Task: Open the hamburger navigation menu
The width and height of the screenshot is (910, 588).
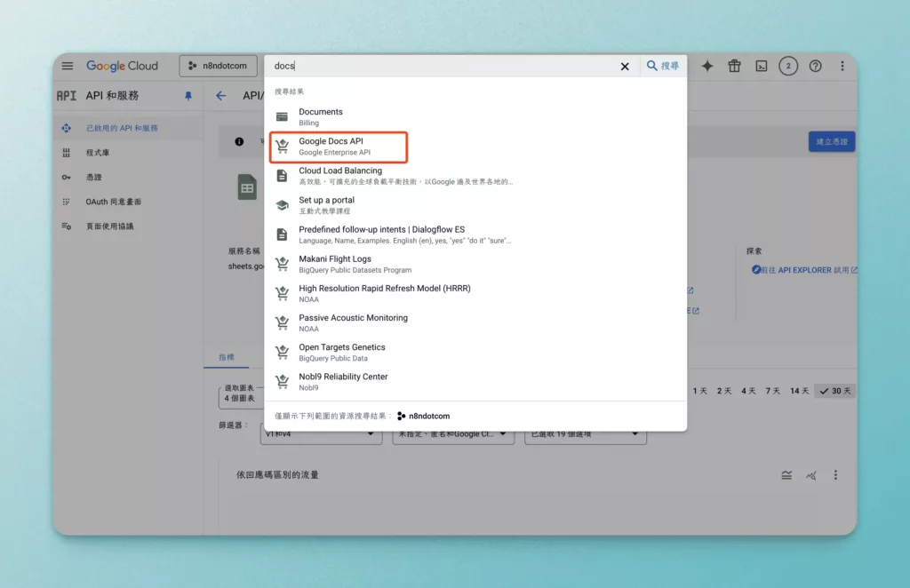Action: 68,66
